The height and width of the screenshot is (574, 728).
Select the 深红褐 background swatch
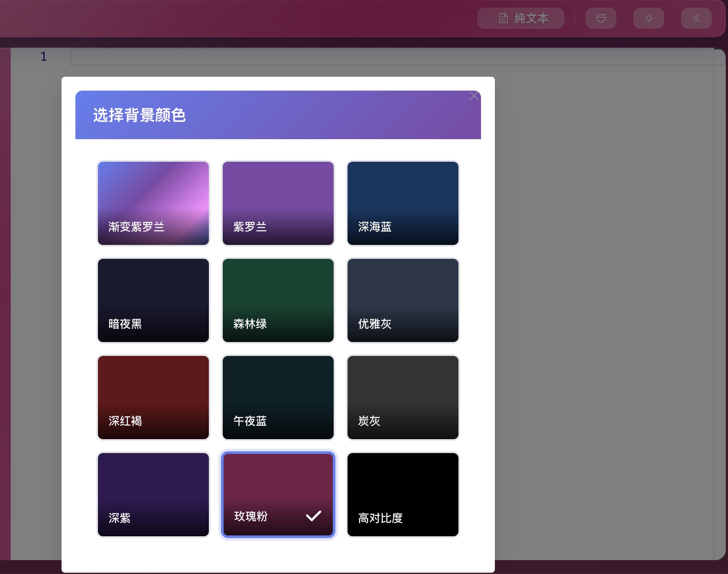coord(153,397)
